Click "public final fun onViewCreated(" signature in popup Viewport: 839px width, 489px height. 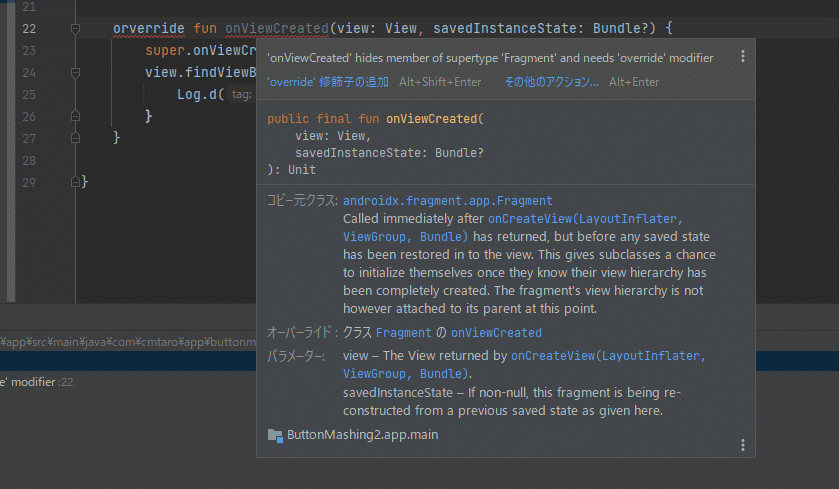pos(375,119)
